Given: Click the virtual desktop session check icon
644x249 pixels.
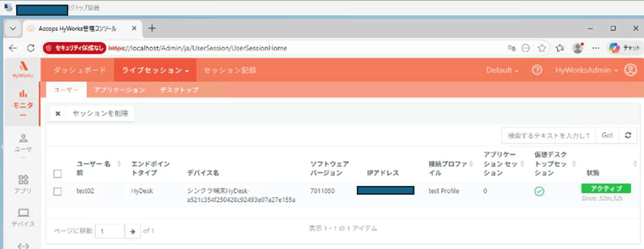Looking at the screenshot, I should 539,191.
